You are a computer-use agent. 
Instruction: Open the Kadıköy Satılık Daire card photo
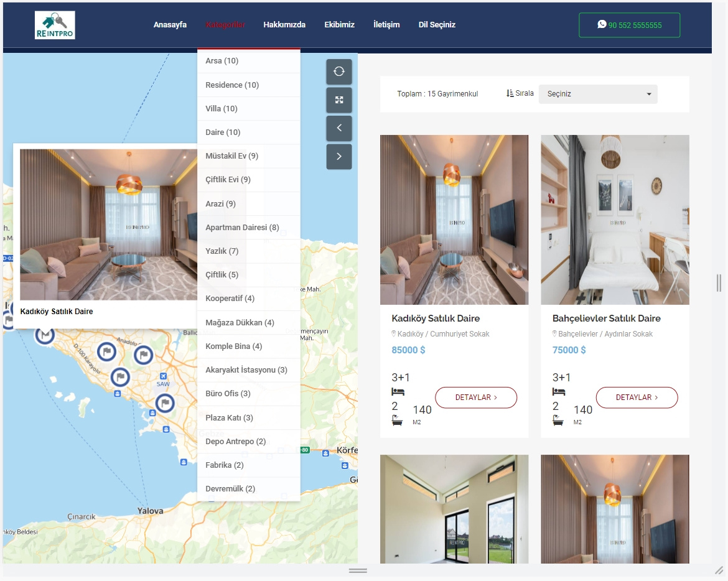pyautogui.click(x=454, y=220)
